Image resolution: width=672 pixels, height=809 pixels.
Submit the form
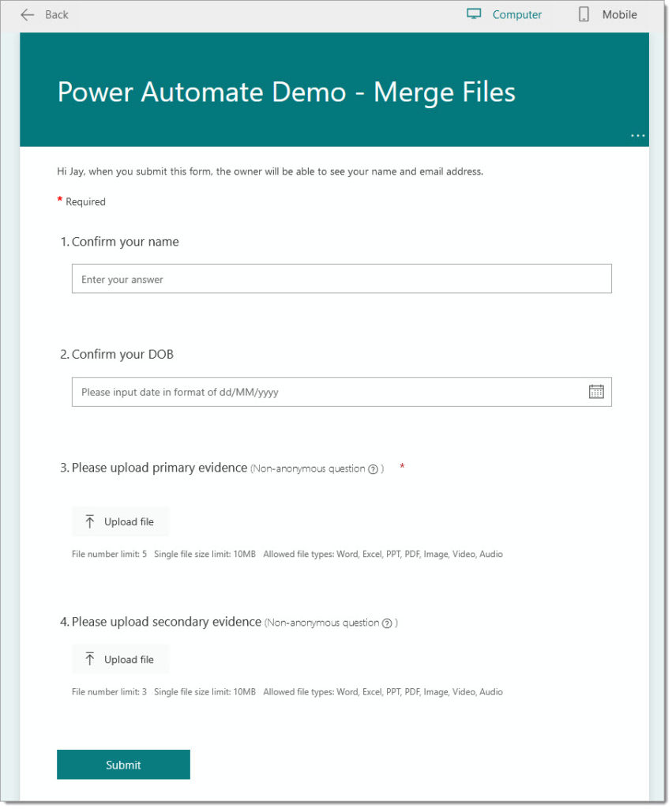tap(124, 766)
